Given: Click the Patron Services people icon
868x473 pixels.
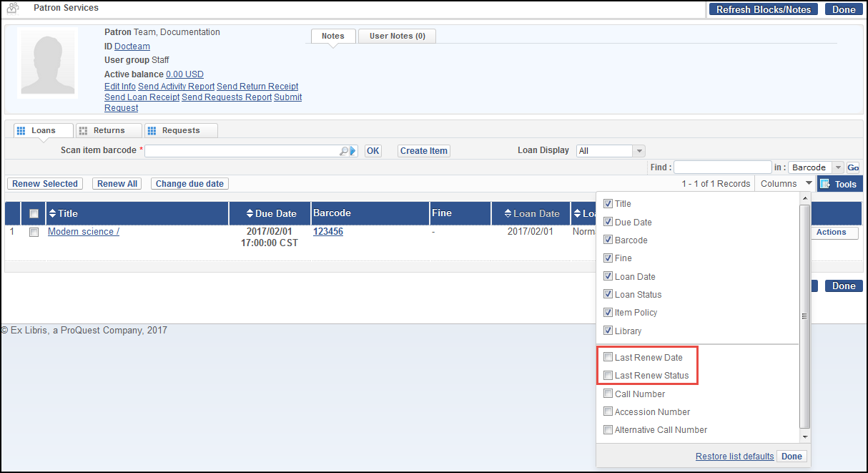Looking at the screenshot, I should click(12, 9).
